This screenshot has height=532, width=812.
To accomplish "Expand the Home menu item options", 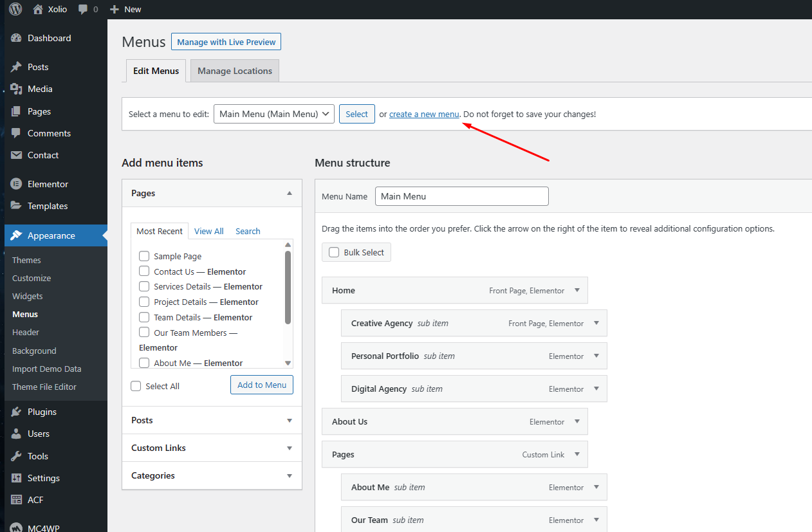I will coord(577,290).
